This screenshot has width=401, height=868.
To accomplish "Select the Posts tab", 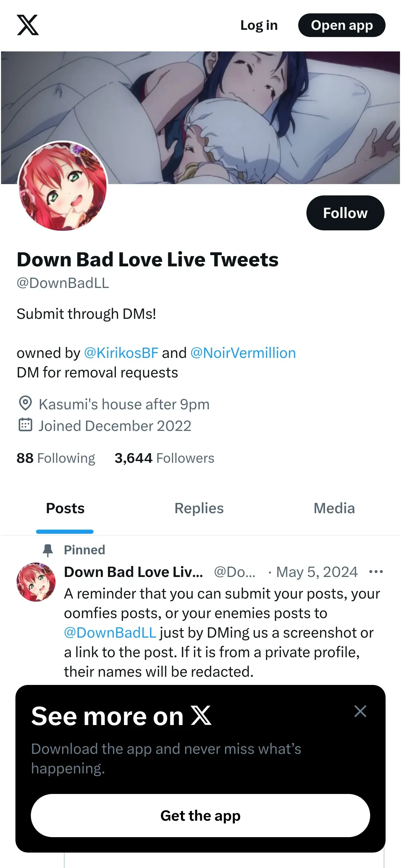I will click(65, 508).
